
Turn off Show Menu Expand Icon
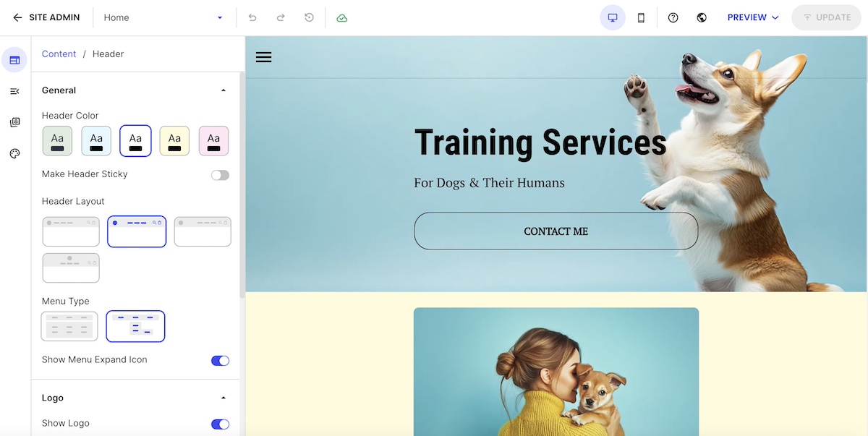point(220,360)
